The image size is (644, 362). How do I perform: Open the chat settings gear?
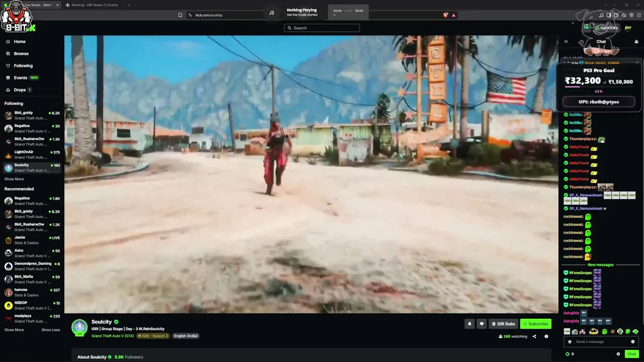618,354
